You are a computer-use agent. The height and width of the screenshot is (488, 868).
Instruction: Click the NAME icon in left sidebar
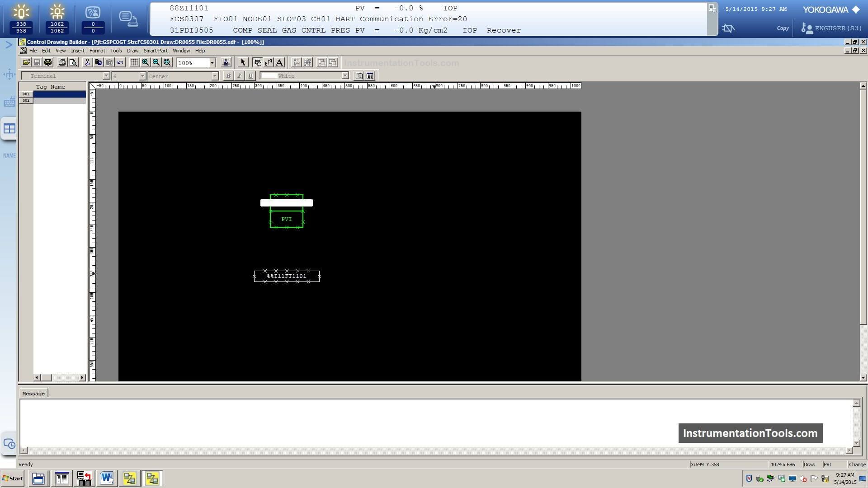[x=9, y=155]
